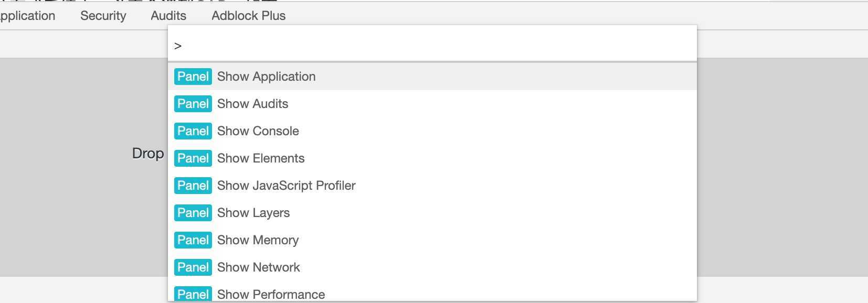Open the Audits tab
The height and width of the screenshot is (303, 868).
pyautogui.click(x=168, y=16)
